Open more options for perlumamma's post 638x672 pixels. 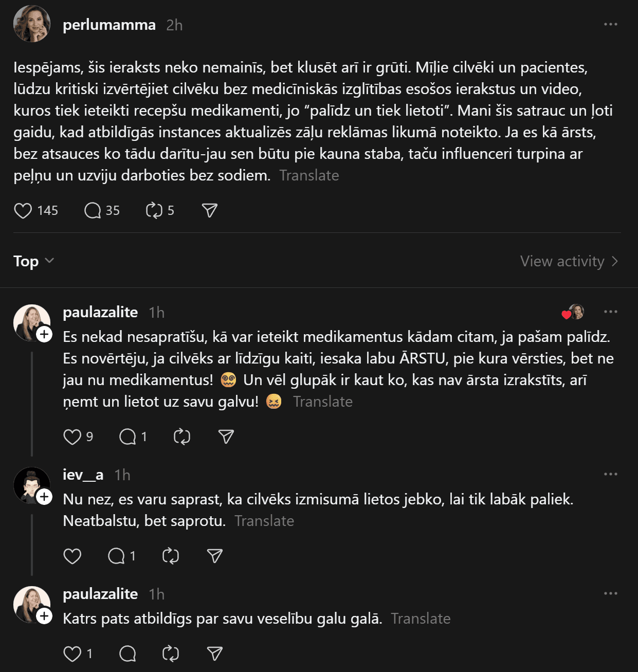pyautogui.click(x=610, y=24)
